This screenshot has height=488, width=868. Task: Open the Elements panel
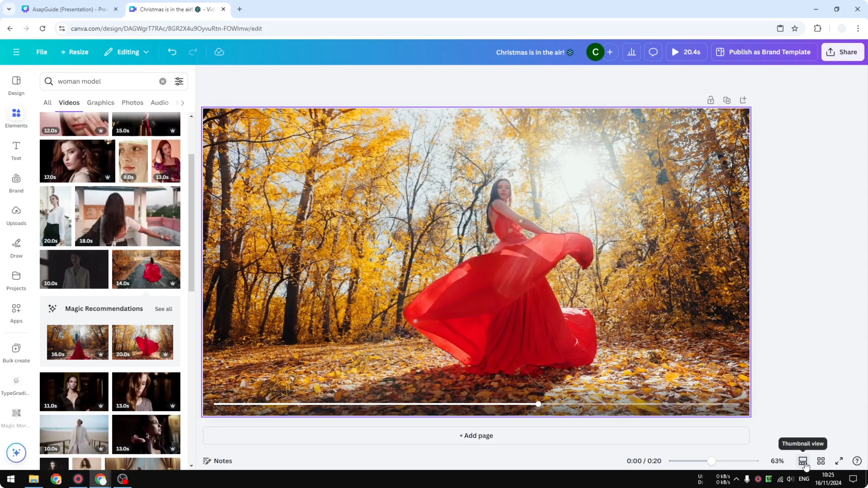point(16,117)
